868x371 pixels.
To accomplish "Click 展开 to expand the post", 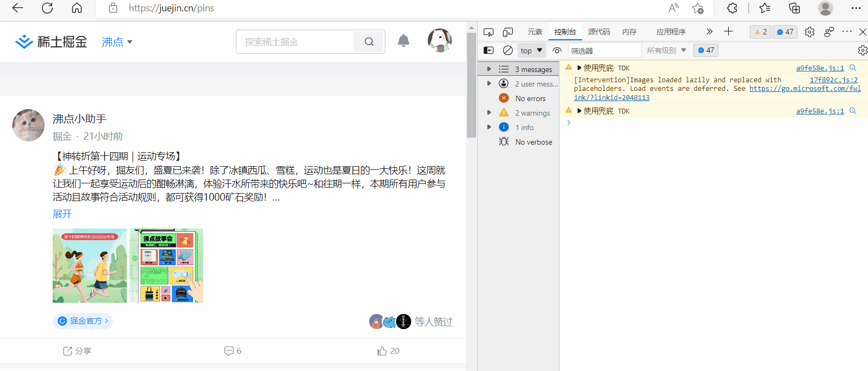I will pyautogui.click(x=62, y=214).
